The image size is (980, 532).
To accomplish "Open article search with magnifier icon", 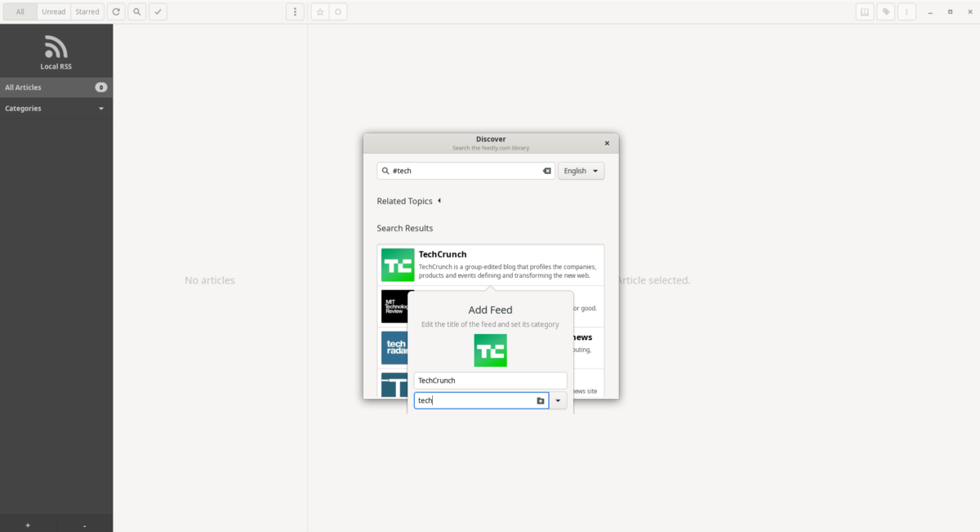I will pyautogui.click(x=137, y=12).
